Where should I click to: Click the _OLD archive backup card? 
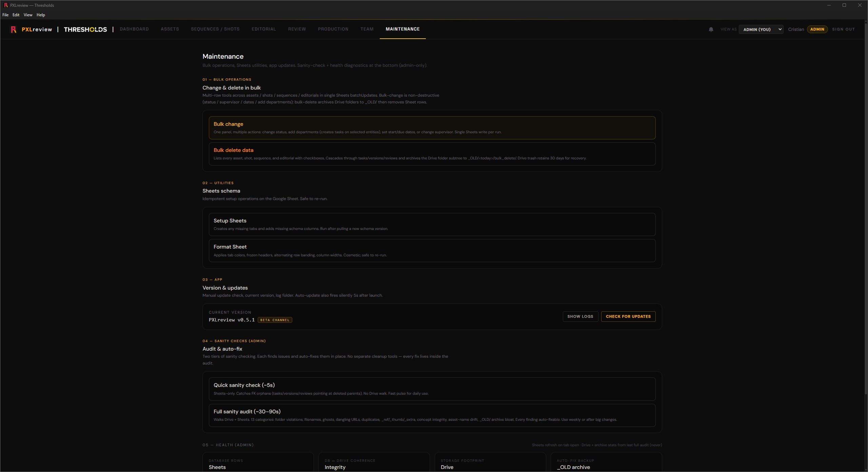[606, 462]
